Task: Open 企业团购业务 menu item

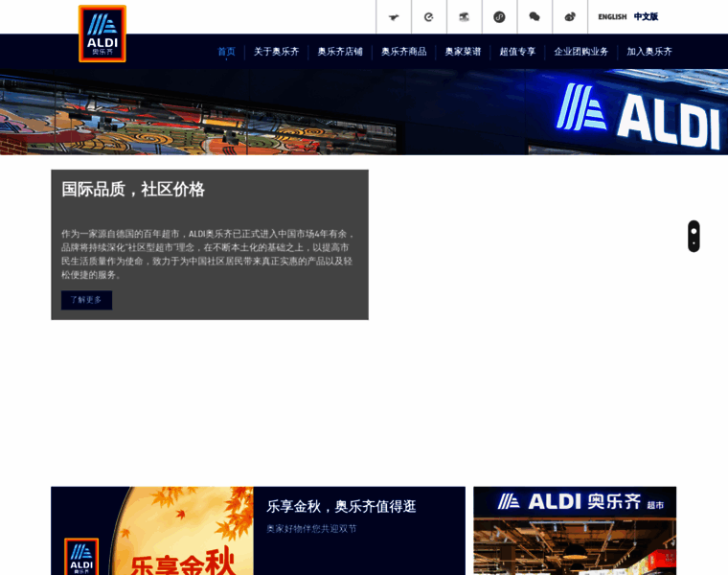Action: pos(580,52)
